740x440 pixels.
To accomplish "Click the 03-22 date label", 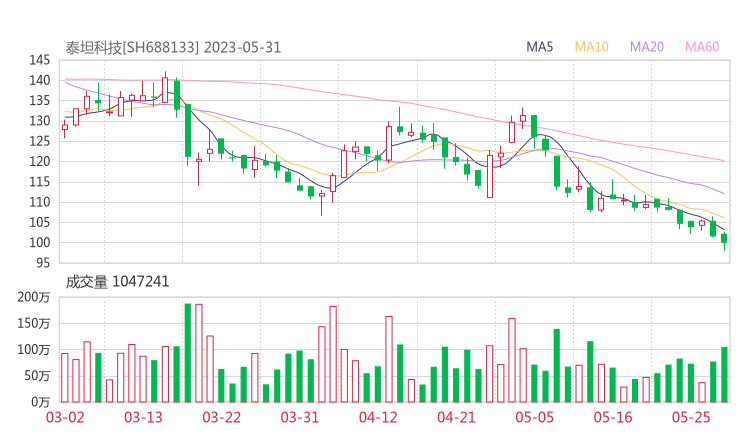I will (222, 417).
